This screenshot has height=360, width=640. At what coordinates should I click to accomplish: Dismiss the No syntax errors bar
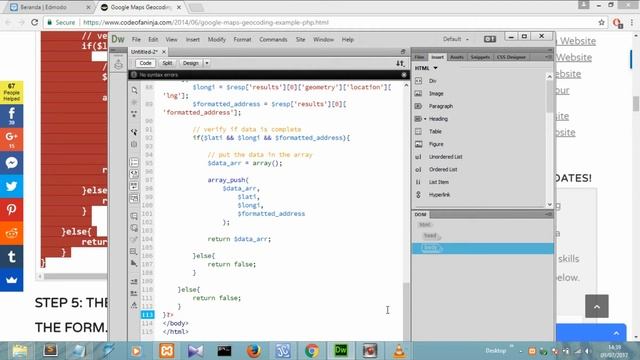point(404,75)
